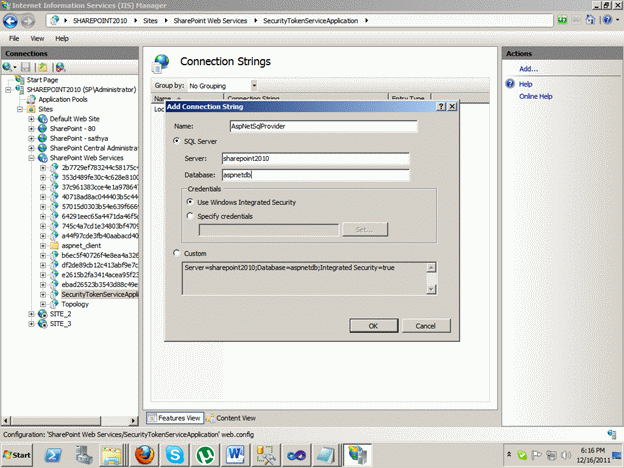This screenshot has height=468, width=624.
Task: Click the custom string scroll up arrow
Action: click(x=431, y=267)
